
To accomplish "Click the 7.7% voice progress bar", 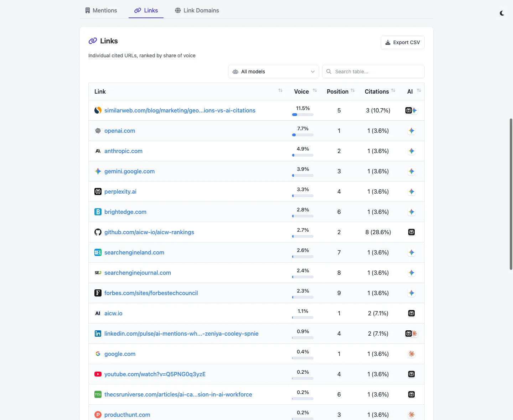I will [x=303, y=135].
